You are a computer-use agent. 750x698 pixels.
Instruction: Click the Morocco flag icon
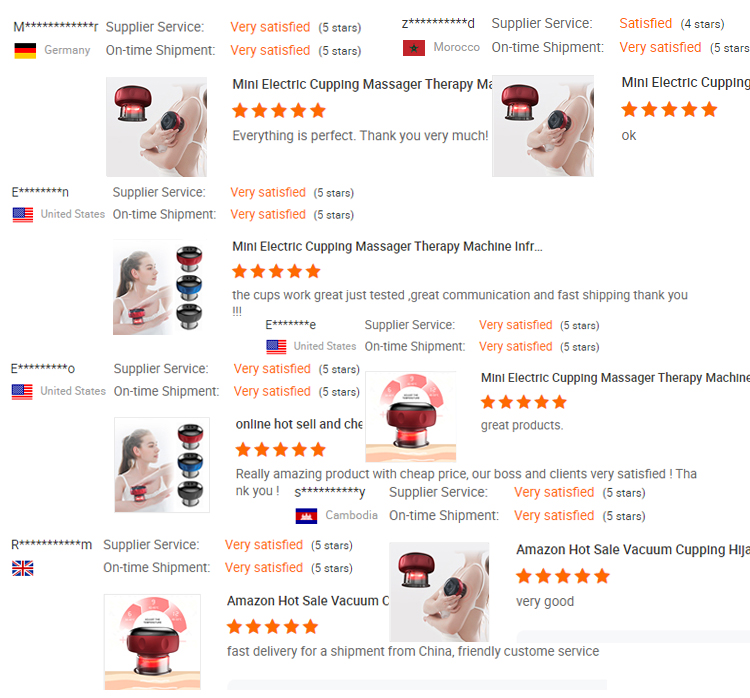point(414,48)
